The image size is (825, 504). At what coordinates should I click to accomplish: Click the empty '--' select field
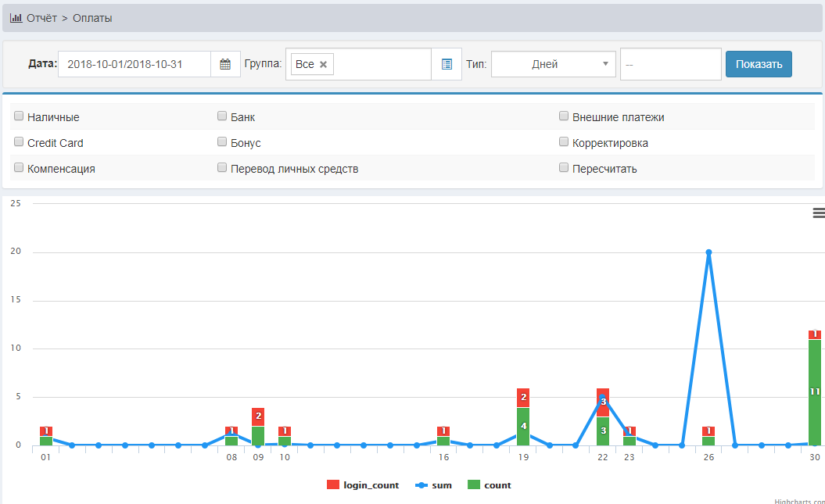pyautogui.click(x=670, y=64)
